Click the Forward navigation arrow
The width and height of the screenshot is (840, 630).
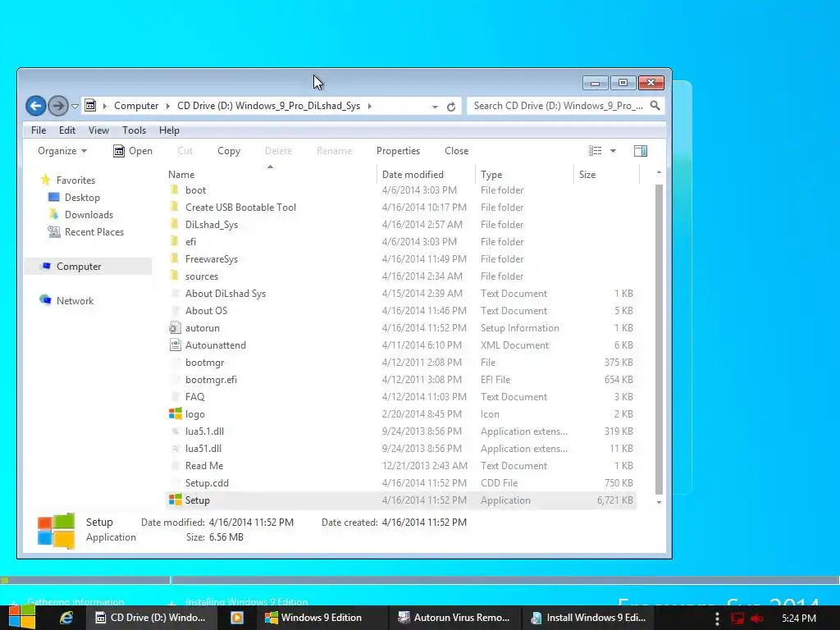coord(58,106)
